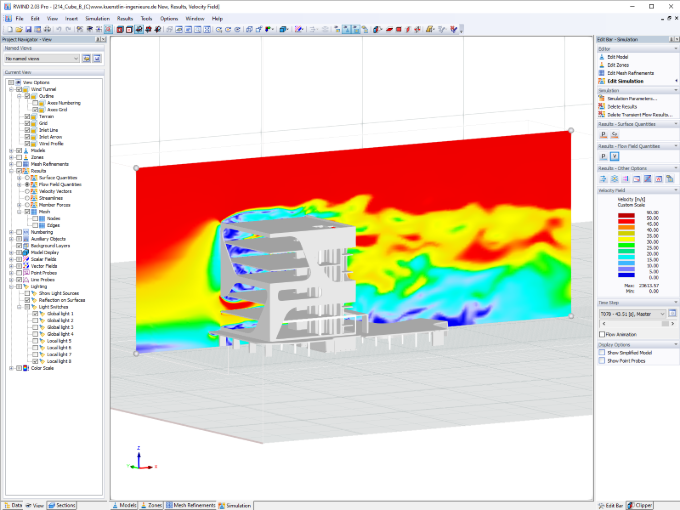Click the star-shaped icon in Other Options
This screenshot has height=510, width=680.
[614, 179]
